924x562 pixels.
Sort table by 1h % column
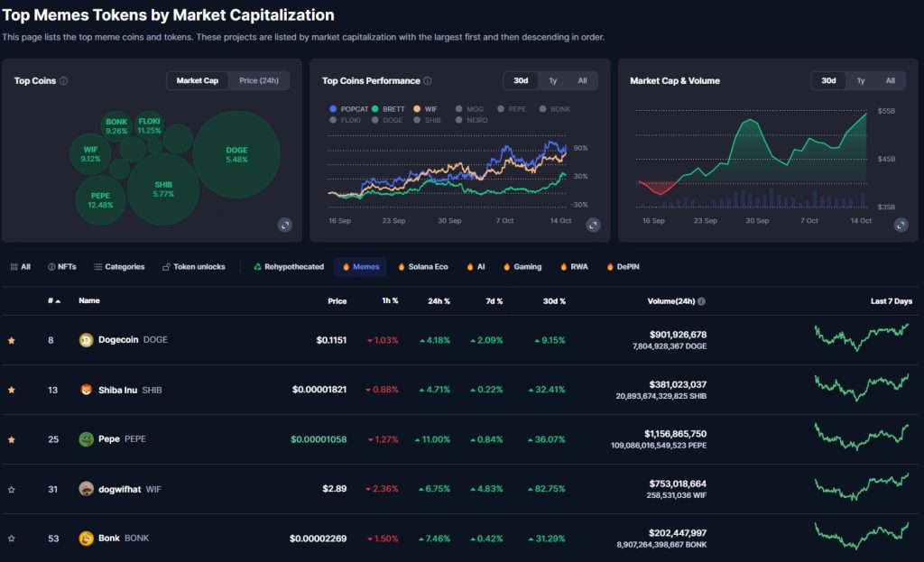[390, 300]
